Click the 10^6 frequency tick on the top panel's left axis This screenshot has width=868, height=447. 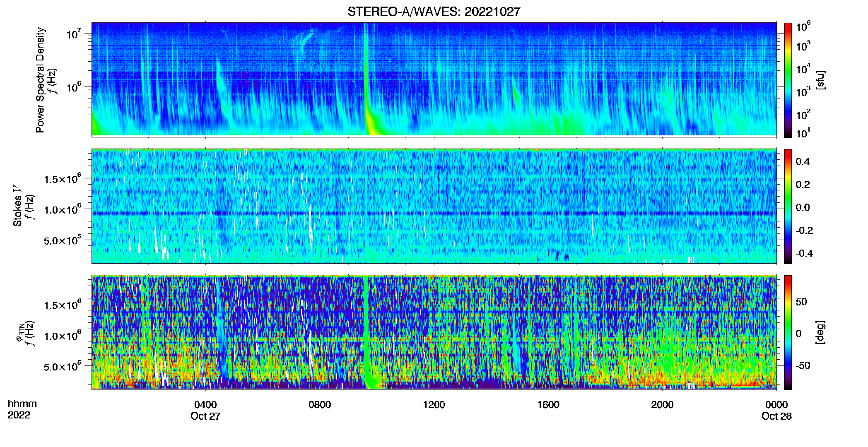(x=73, y=87)
